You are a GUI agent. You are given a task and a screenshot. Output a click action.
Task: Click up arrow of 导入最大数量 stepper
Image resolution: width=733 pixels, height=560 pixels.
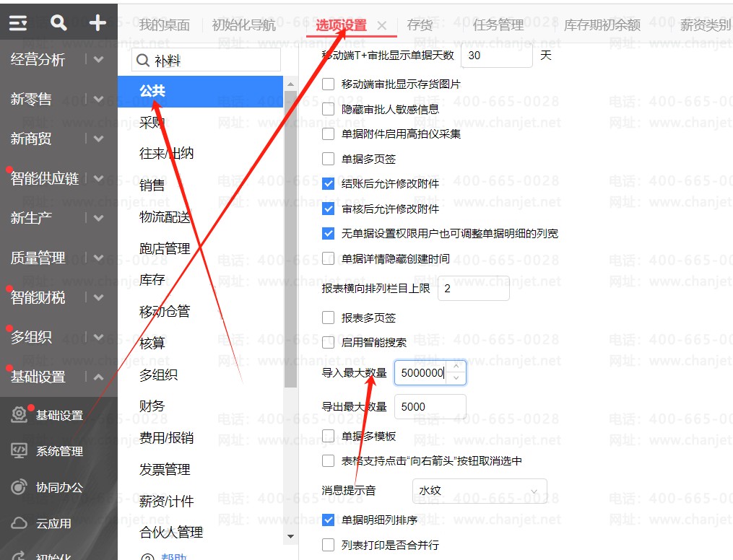[x=456, y=366]
